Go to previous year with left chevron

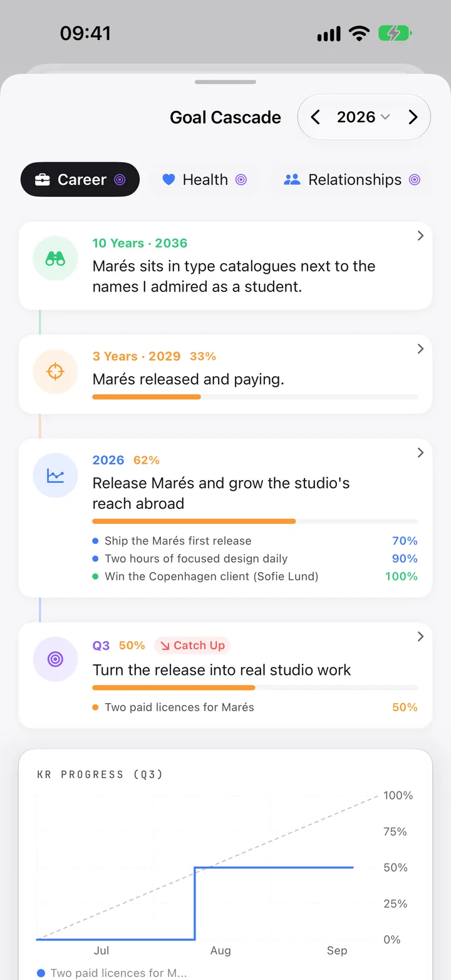point(315,117)
